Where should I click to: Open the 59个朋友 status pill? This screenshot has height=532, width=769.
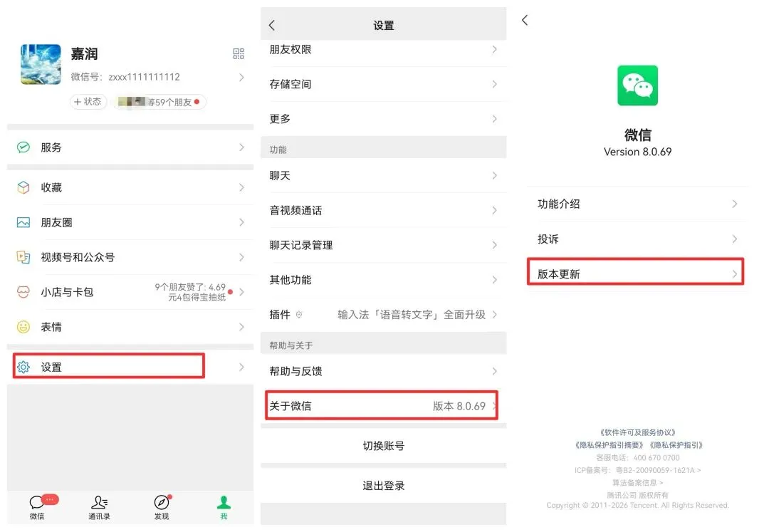click(x=159, y=102)
